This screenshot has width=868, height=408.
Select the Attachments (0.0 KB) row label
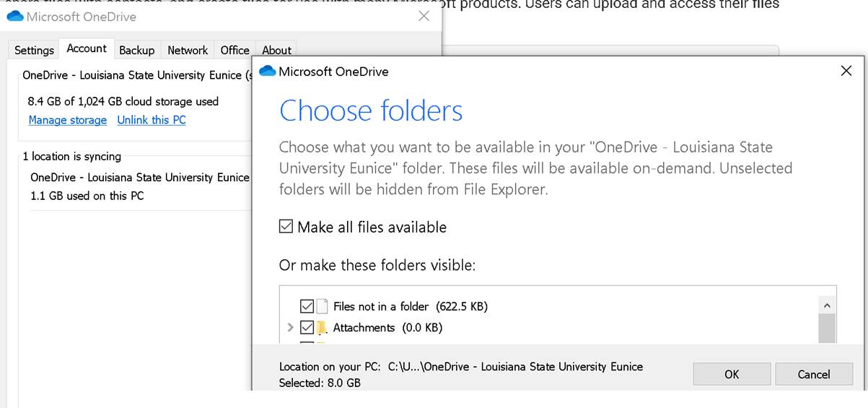[x=387, y=327]
